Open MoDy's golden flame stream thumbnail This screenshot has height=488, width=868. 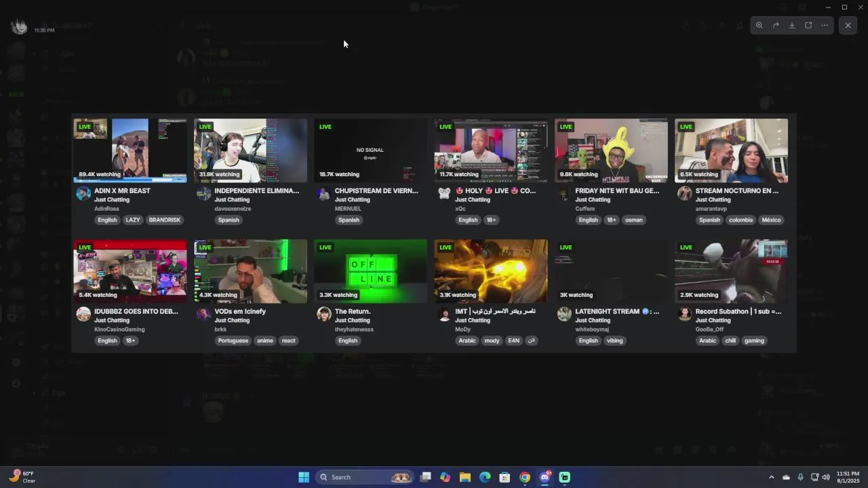pyautogui.click(x=490, y=271)
